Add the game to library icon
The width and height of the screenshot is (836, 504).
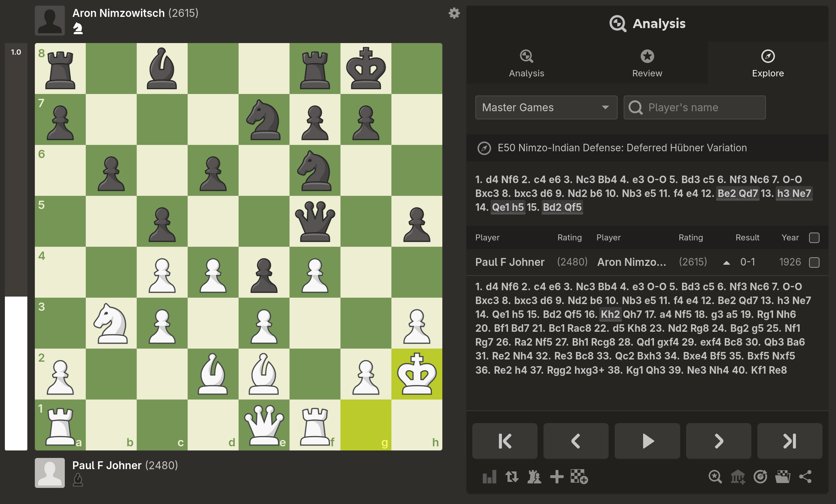click(738, 477)
